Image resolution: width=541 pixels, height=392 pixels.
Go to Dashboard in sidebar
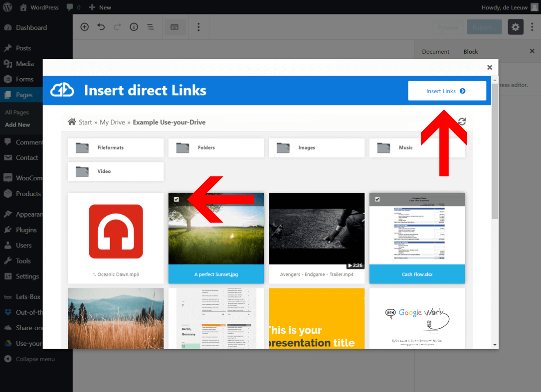25,27
